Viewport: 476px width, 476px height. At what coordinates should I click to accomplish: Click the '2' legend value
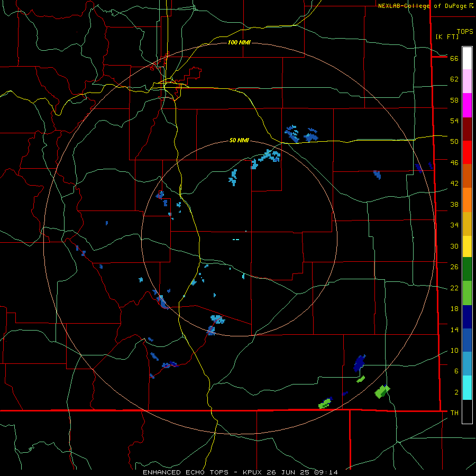click(456, 392)
